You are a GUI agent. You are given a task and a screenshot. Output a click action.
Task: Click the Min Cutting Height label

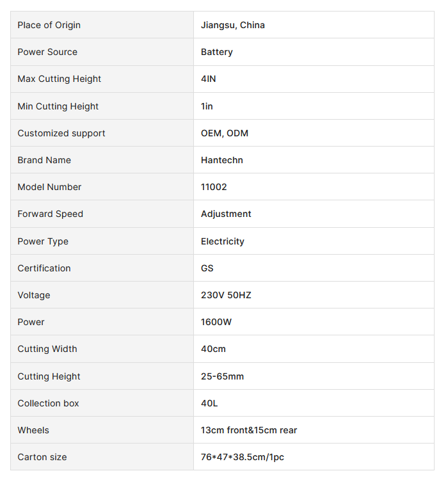[58, 106]
